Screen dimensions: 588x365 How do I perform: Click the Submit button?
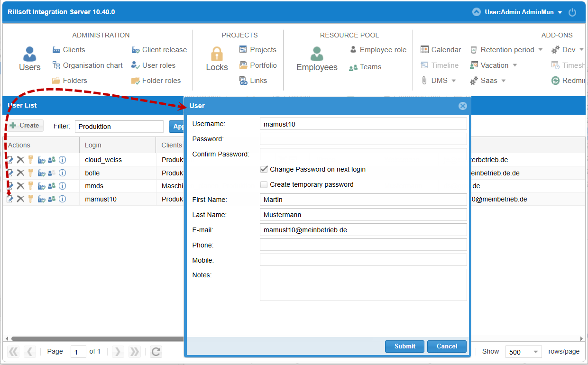click(405, 346)
